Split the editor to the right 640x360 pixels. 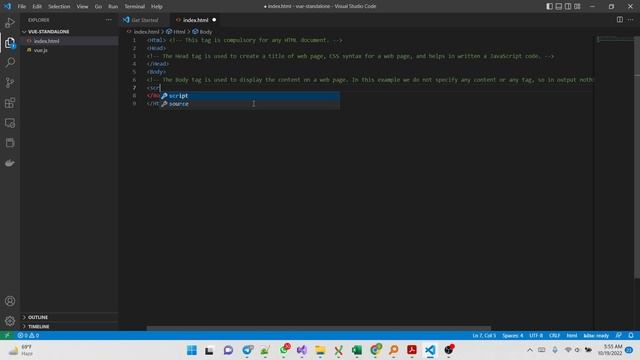coord(620,20)
